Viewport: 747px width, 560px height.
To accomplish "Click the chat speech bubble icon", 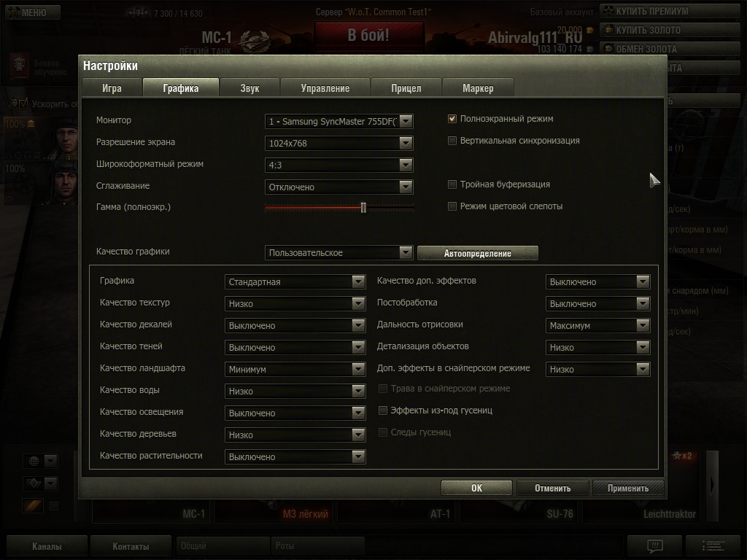I will (655, 545).
